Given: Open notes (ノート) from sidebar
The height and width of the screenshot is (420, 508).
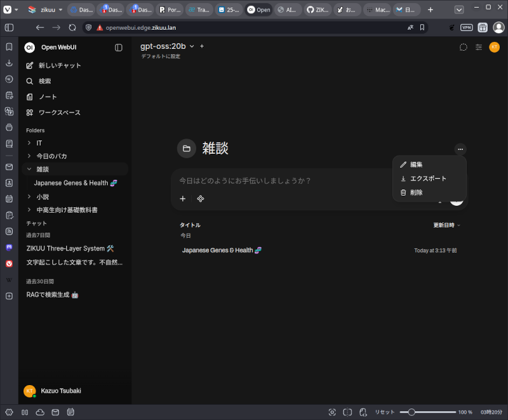Looking at the screenshot, I should [30, 97].
